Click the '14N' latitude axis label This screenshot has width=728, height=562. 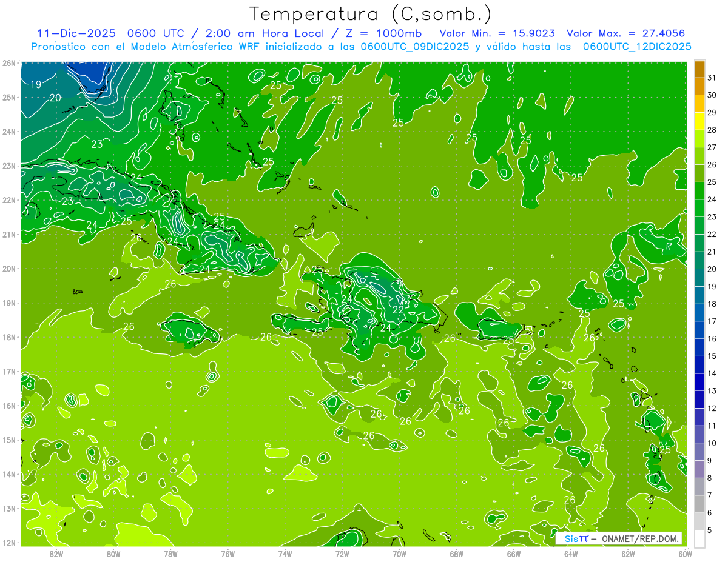[8, 474]
